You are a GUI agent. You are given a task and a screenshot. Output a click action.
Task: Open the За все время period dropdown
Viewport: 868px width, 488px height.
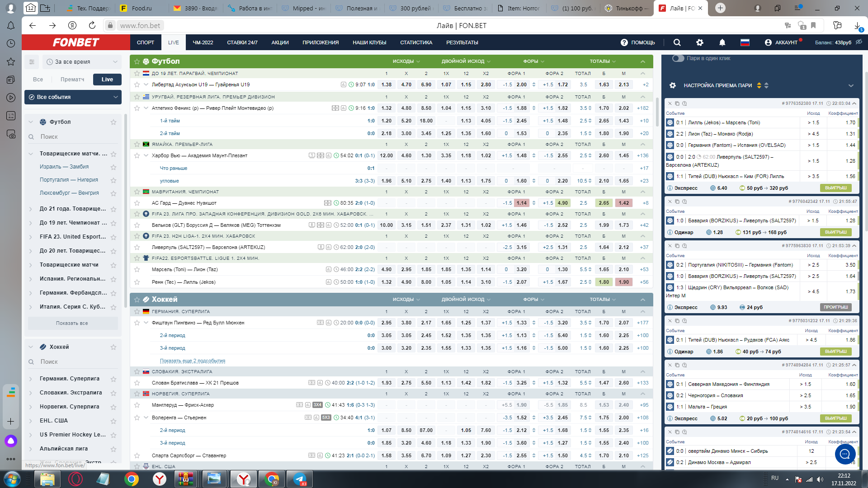[x=82, y=62]
